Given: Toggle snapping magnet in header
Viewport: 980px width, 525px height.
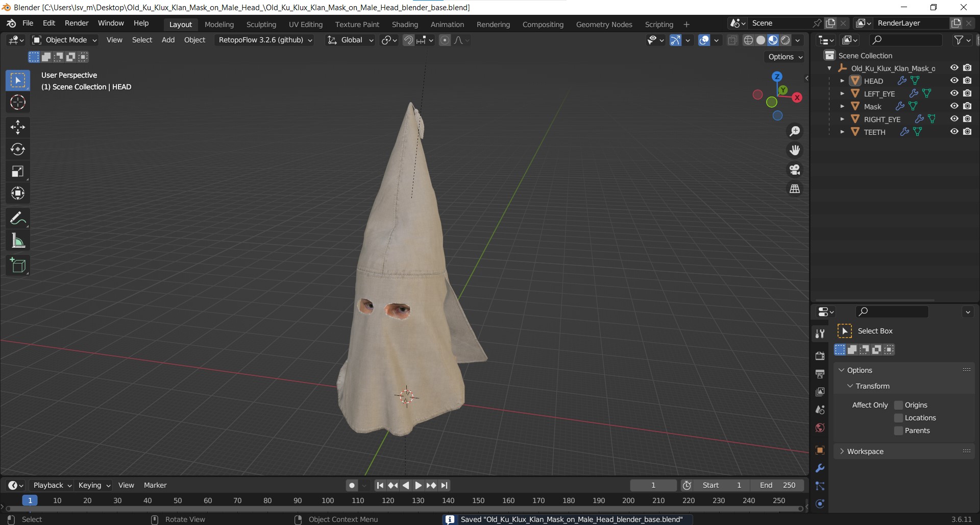Looking at the screenshot, I should click(x=408, y=40).
